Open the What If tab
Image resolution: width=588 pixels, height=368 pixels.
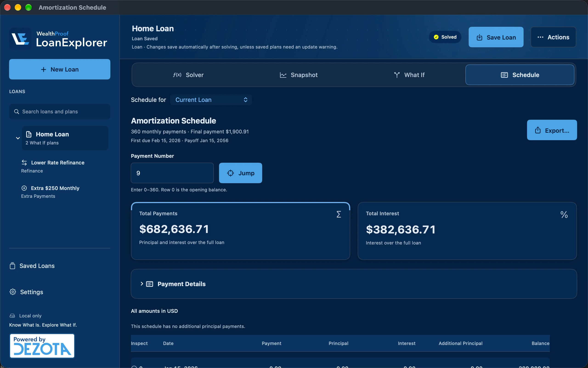click(409, 75)
